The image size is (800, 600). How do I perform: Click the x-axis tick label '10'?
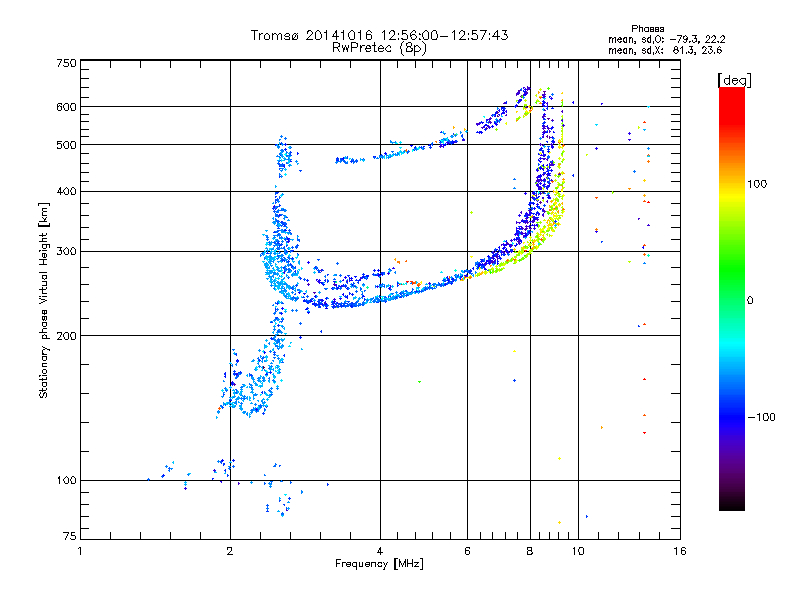coord(578,551)
